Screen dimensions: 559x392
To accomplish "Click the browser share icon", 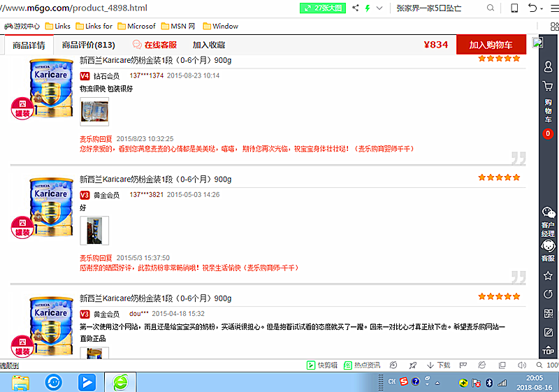I will click(x=356, y=8).
